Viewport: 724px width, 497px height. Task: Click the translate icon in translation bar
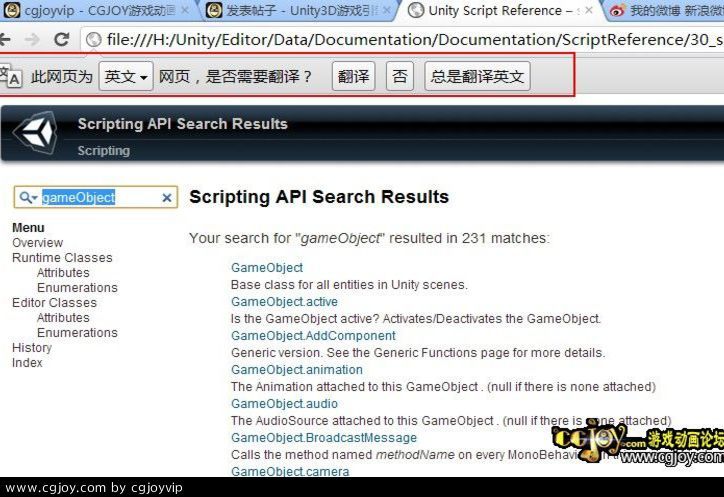10,76
